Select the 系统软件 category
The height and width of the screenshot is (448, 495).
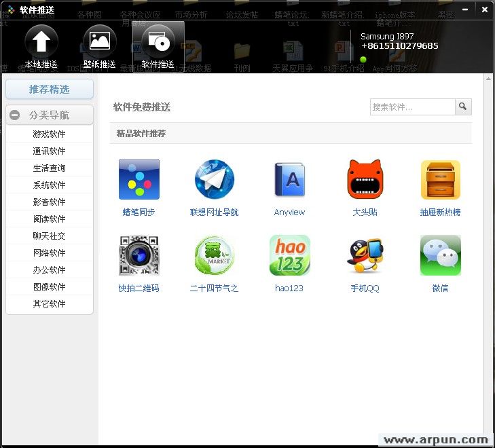(x=50, y=185)
